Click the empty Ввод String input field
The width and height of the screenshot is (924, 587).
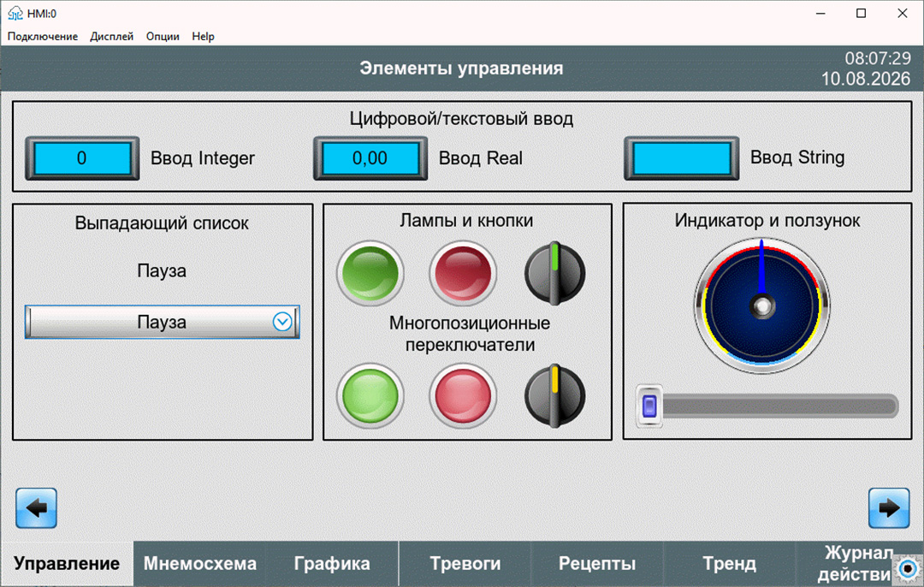(681, 158)
